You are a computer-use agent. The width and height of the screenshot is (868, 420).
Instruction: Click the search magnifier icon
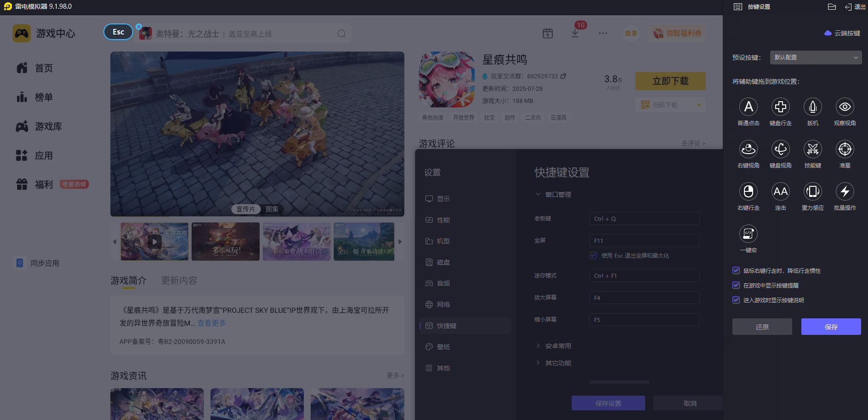pyautogui.click(x=341, y=34)
